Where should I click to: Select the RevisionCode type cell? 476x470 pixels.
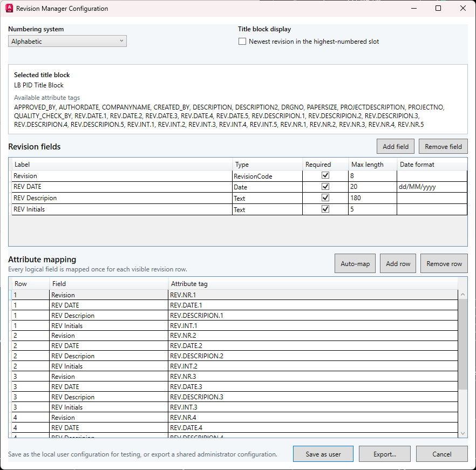(x=267, y=176)
